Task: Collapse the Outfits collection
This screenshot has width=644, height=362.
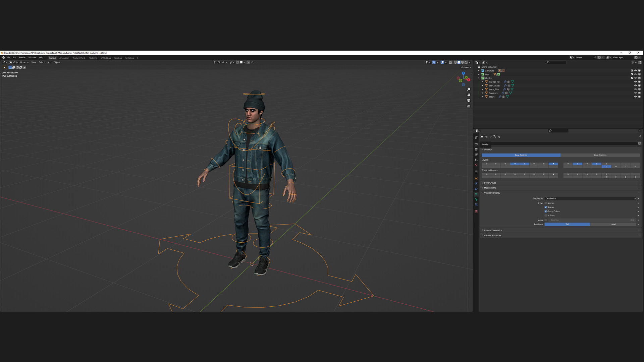Action: click(x=479, y=78)
